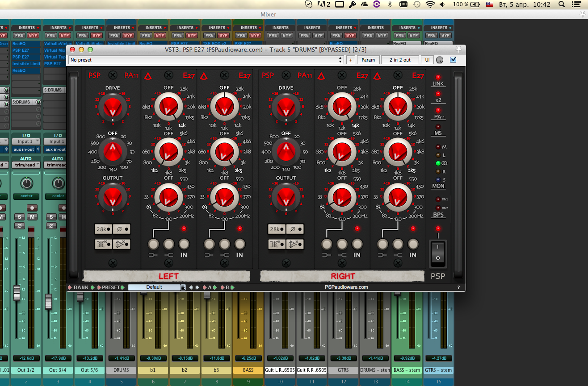This screenshot has width=588, height=386.
Task: Click the amplifier bypass icon in the RIGHT preamp
Action: pos(294,244)
